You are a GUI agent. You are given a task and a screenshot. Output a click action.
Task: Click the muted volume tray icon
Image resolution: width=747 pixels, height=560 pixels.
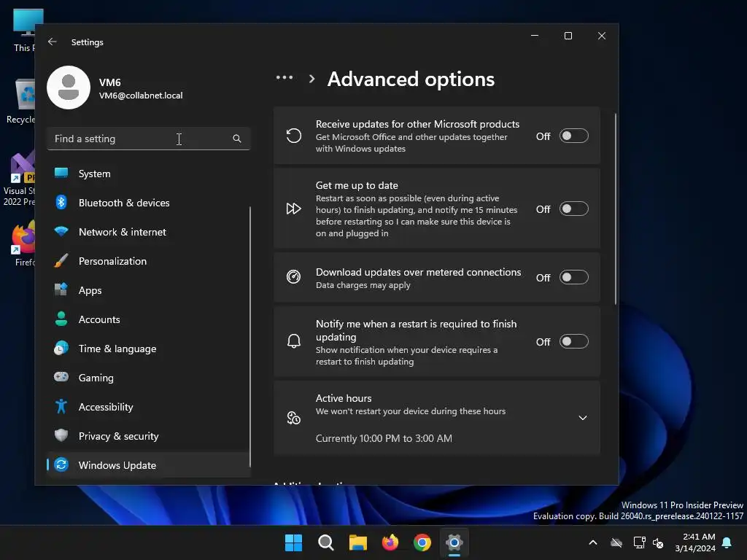[659, 542]
